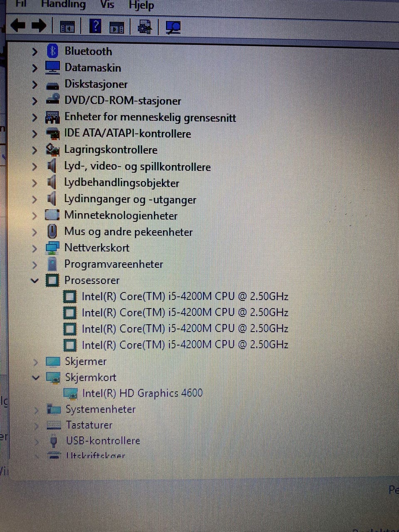
Task: Click the Lagringskontrollere icon
Action: (x=52, y=149)
